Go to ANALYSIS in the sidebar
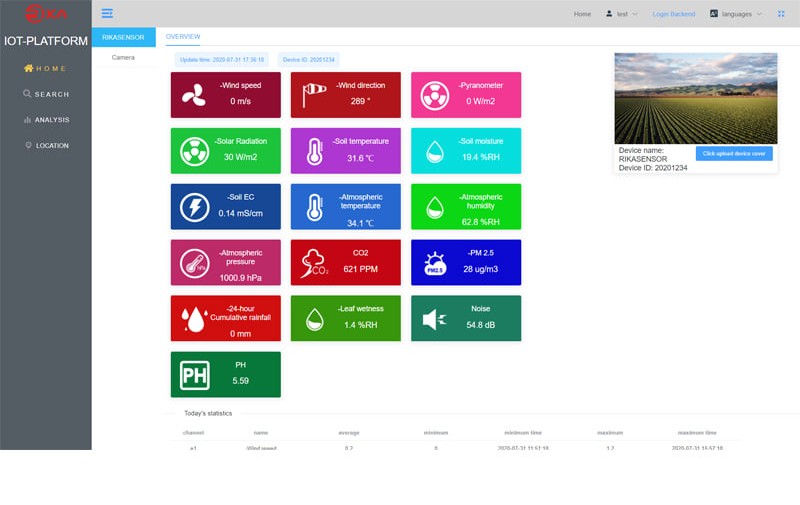Screen dimensions: 800x505 45,120
